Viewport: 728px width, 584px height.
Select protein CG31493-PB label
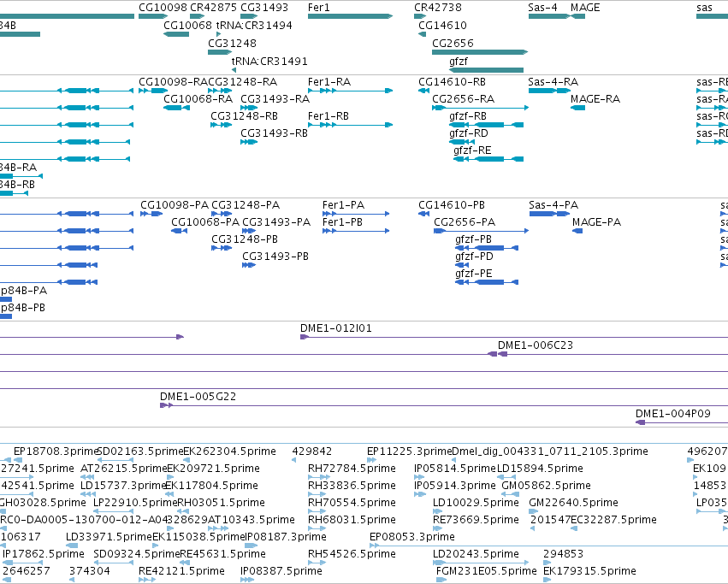pos(275,257)
